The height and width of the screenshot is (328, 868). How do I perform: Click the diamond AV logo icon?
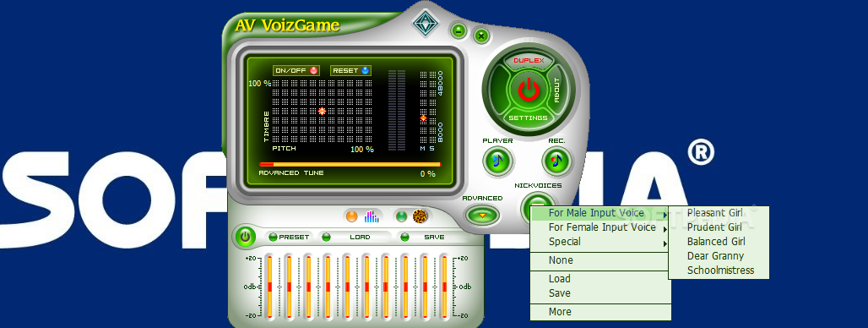pyautogui.click(x=426, y=23)
